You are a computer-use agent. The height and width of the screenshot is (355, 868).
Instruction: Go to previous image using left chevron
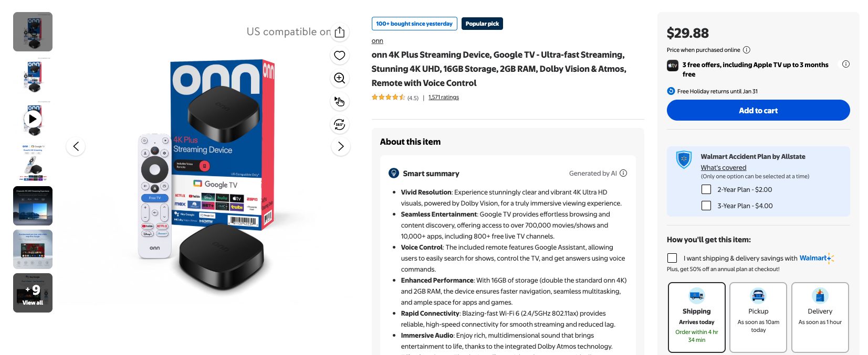click(76, 146)
